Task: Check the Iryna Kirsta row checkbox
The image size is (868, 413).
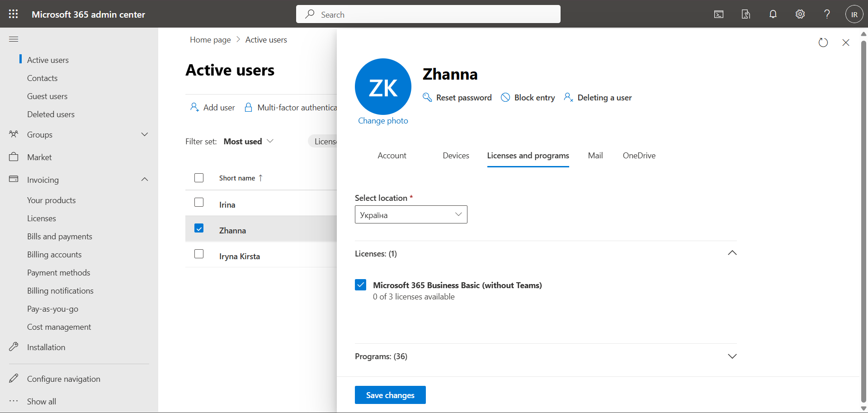Action: (199, 254)
